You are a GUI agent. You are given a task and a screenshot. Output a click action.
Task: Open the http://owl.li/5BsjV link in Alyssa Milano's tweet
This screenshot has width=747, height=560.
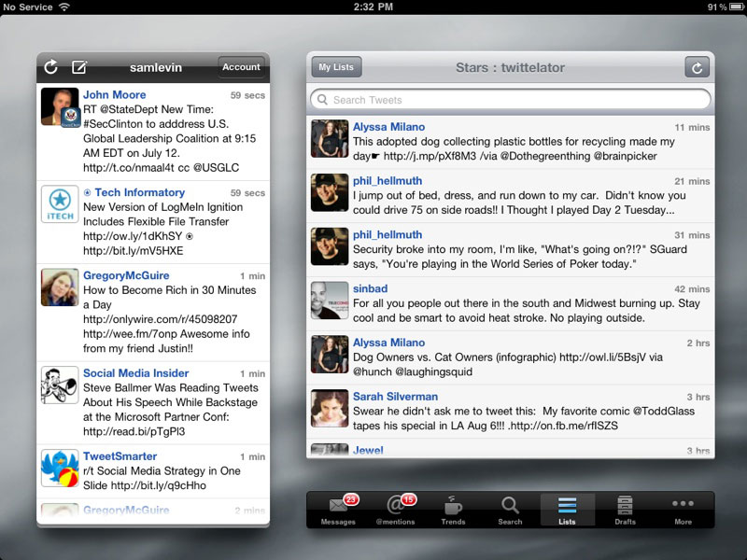[602, 357]
